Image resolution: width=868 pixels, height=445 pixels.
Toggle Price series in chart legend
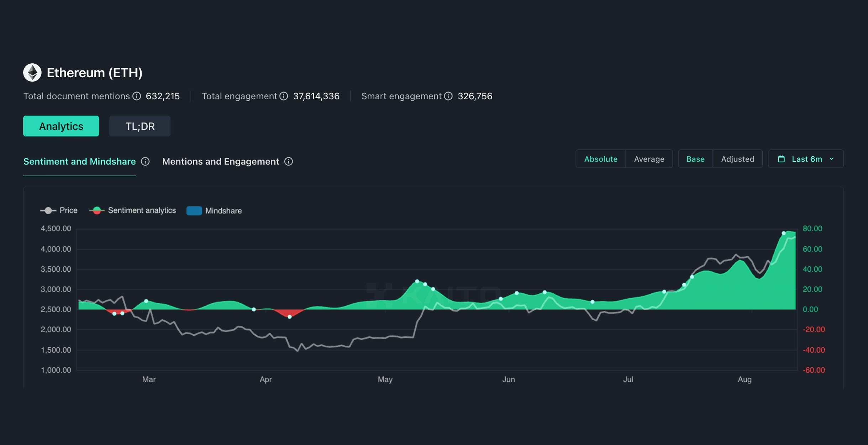[59, 210]
